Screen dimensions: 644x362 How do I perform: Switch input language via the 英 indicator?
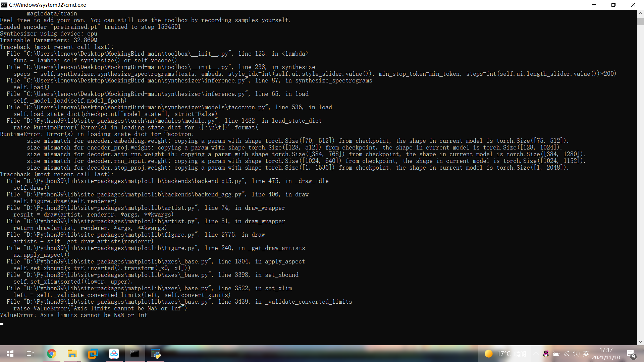pos(585,354)
